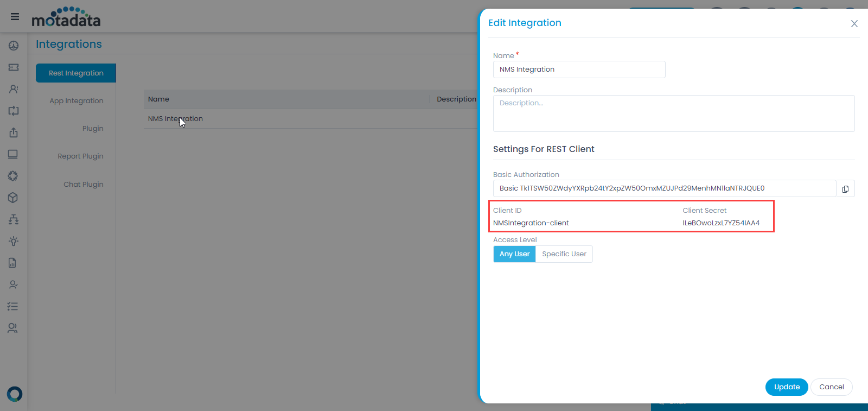
Task: Open the looping arrows sidebar icon
Action: coord(14,111)
